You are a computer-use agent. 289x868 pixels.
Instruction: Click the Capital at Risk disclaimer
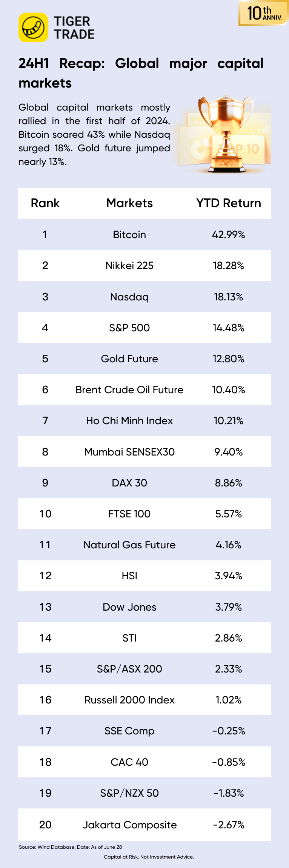[149, 857]
